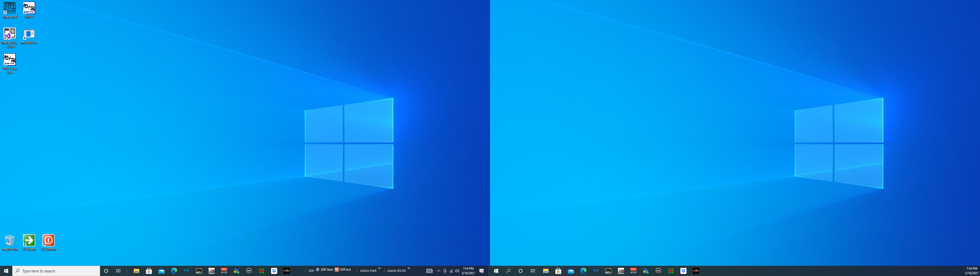Viewport: 980px width, 276px height.
Task: Open the clock showing 7:54 PM on left taskbar
Action: pos(468,271)
